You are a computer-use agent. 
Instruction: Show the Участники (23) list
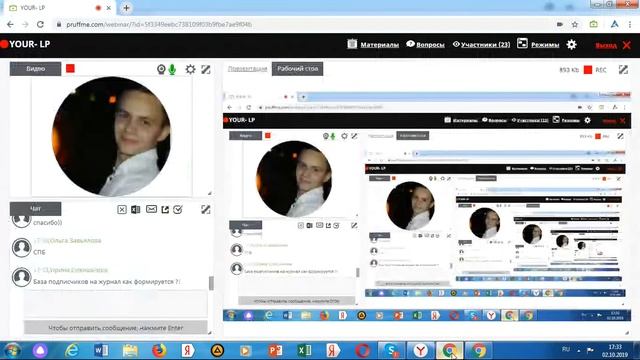pos(482,44)
